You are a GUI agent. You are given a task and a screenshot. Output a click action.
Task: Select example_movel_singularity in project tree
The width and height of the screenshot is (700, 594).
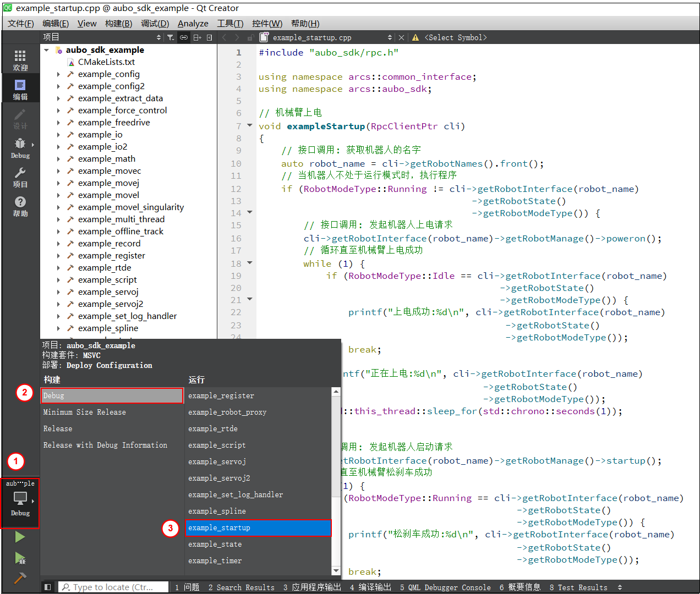(131, 207)
